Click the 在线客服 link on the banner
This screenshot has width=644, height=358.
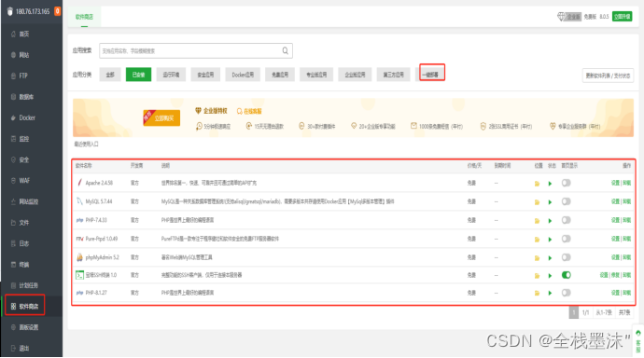coord(249,111)
